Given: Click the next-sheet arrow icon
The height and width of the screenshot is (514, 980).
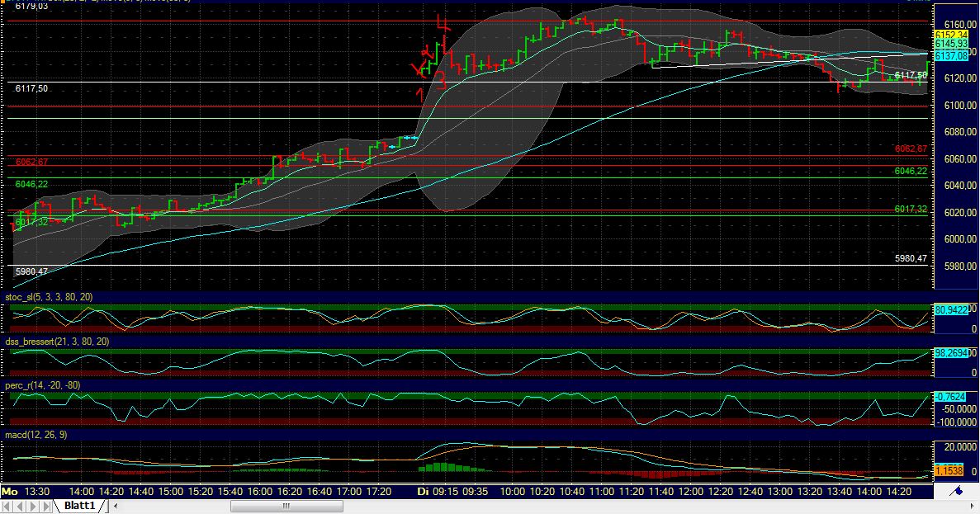Looking at the screenshot, I should tap(33, 505).
